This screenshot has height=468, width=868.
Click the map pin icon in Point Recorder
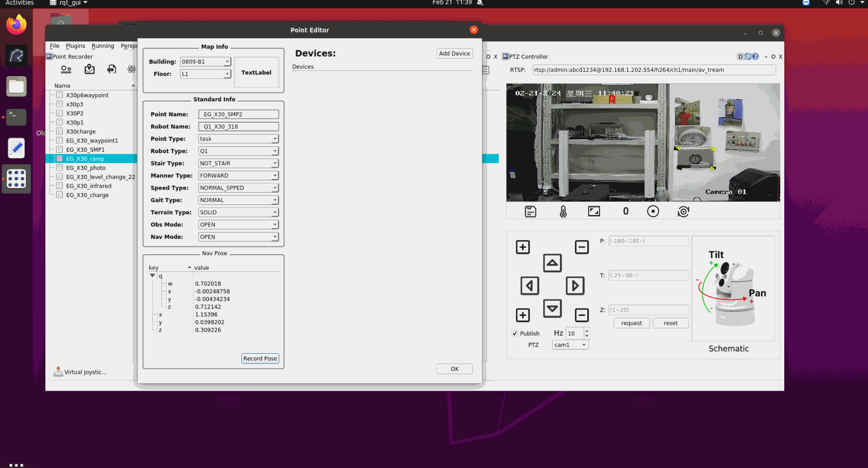pos(89,69)
